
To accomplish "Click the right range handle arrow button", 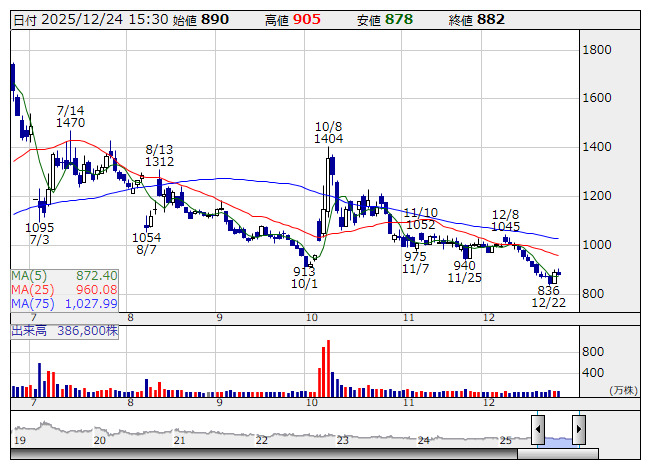I will (x=579, y=429).
